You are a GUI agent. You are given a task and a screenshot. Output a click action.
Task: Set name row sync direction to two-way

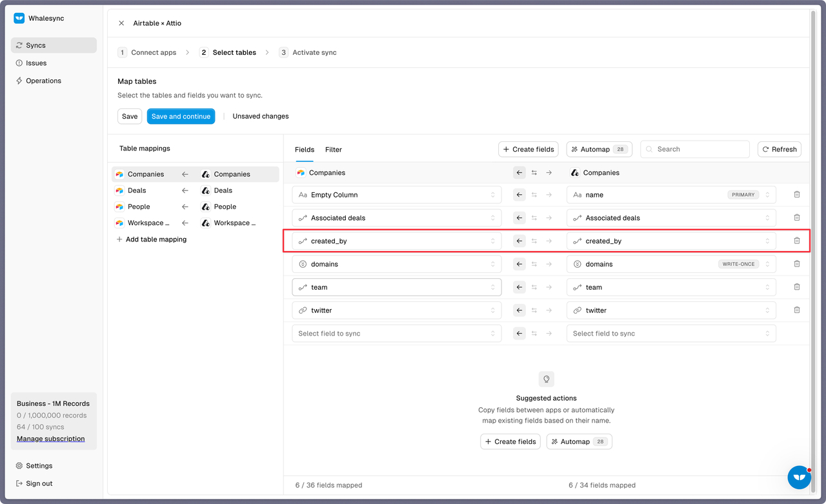click(534, 194)
